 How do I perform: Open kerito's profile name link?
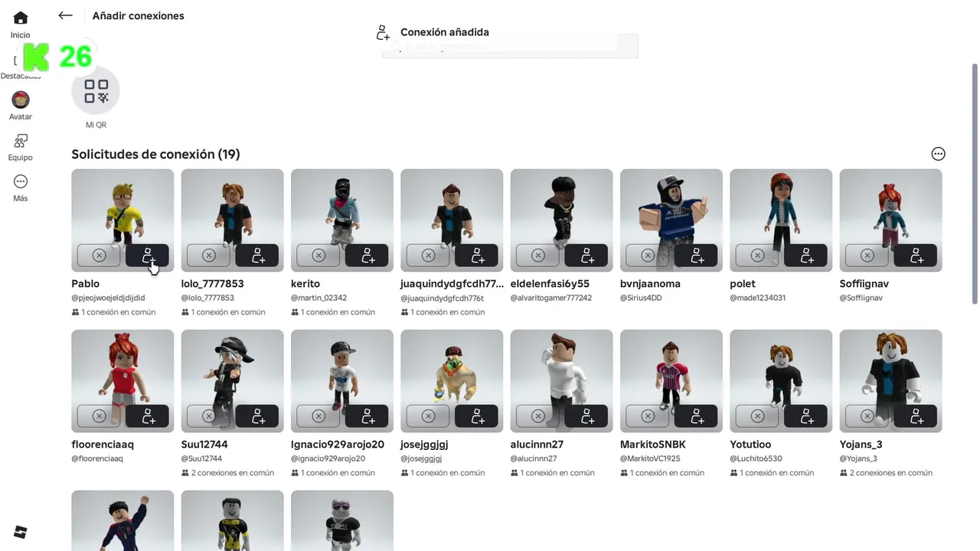[x=305, y=284]
